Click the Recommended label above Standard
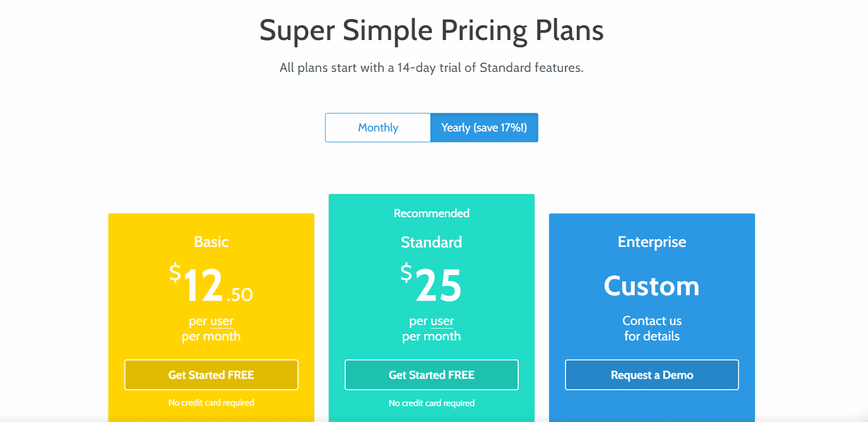 coord(431,213)
